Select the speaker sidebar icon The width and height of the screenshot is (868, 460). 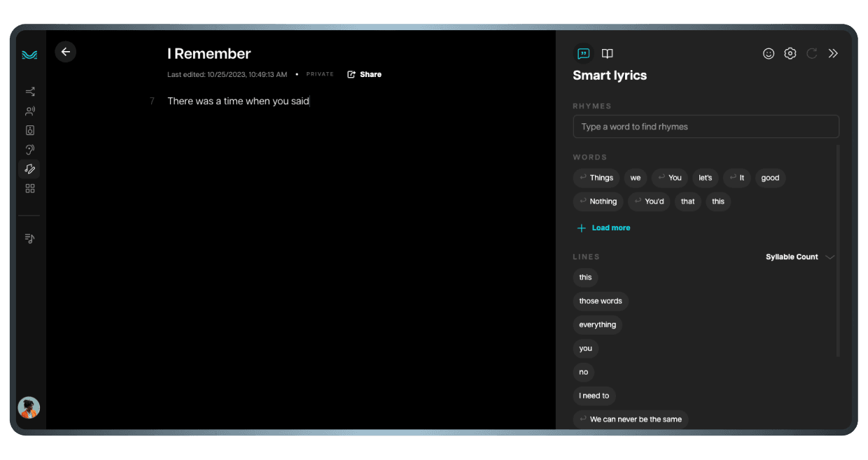pos(29,130)
